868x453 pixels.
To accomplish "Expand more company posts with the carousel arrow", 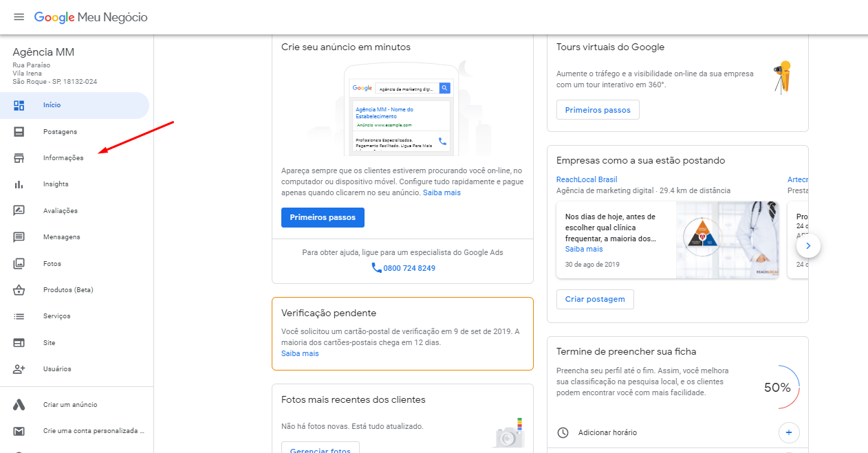I will [808, 245].
